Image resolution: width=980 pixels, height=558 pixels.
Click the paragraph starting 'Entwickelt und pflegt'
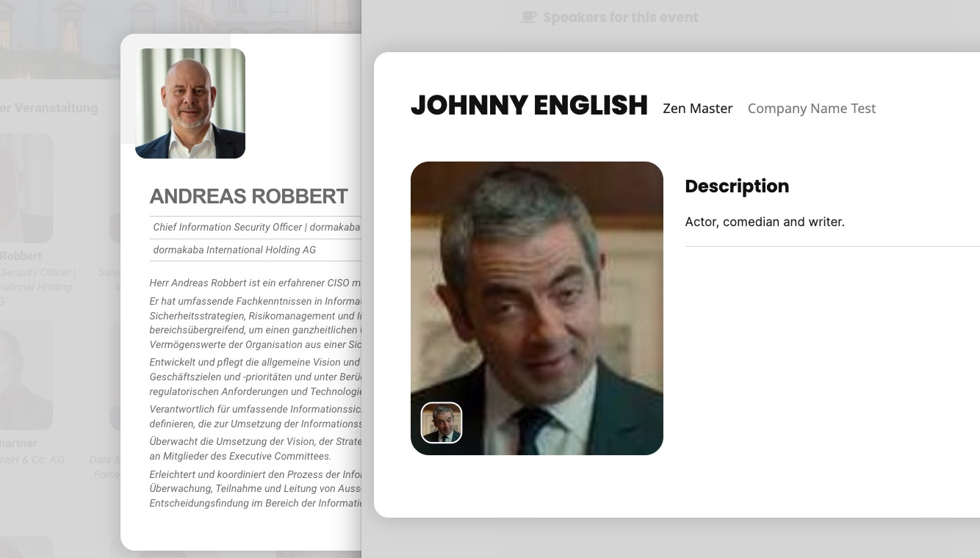(x=255, y=377)
